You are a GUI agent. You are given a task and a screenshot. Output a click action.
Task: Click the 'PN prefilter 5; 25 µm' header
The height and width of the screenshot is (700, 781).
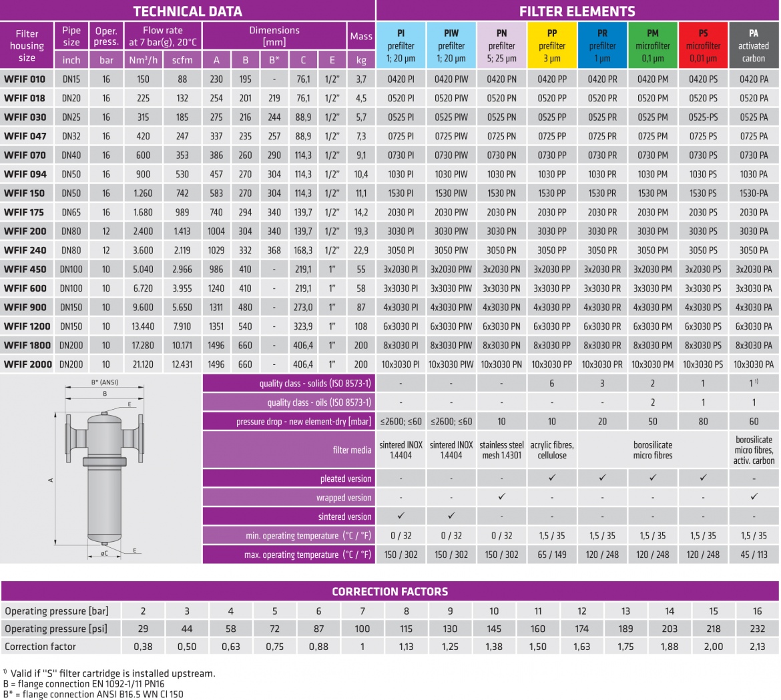pyautogui.click(x=501, y=45)
